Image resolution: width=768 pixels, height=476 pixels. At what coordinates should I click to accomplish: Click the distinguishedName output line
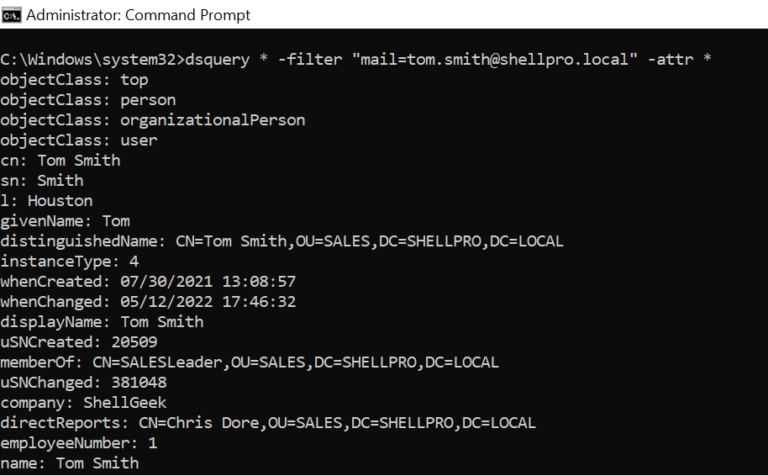[x=282, y=241]
